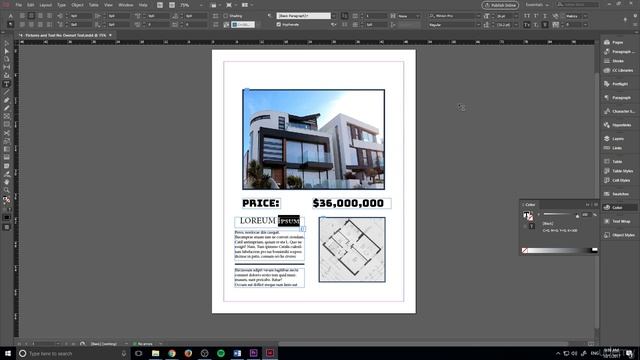Screen dimensions: 640x360
Task: Toggle the fill/stroke text indicator in Color panel
Action: tap(527, 216)
